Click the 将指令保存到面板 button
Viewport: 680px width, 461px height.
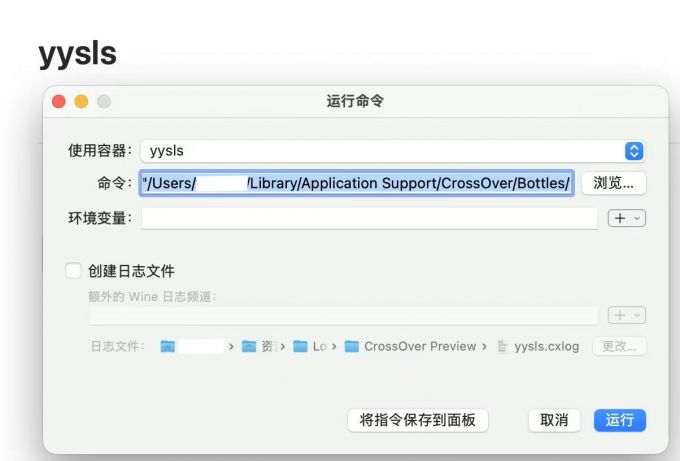[x=418, y=420]
